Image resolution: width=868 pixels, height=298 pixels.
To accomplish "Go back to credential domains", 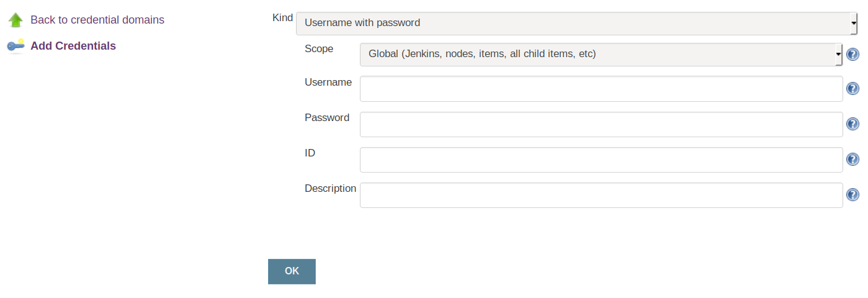I will 97,20.
